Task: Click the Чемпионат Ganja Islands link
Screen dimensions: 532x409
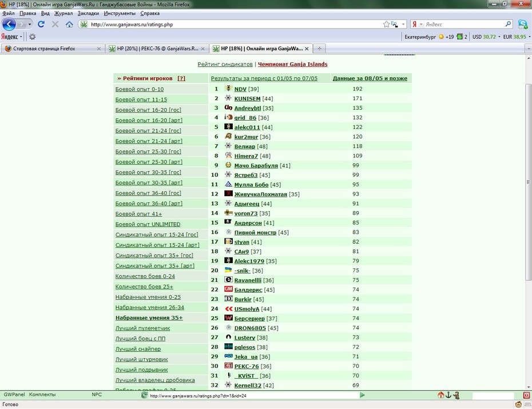Action: (293, 64)
